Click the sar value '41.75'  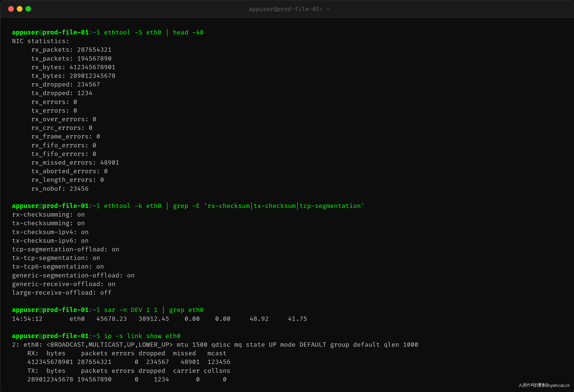point(297,319)
